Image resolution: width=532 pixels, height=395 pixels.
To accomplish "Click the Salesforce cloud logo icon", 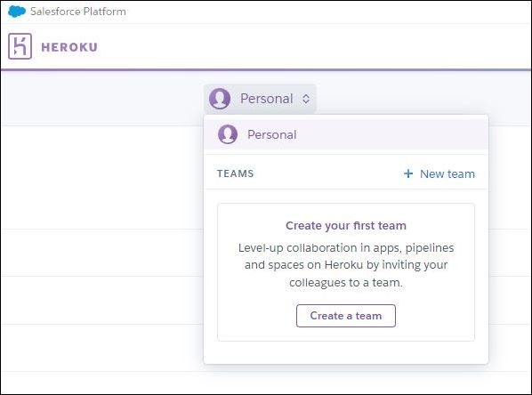I will click(x=17, y=12).
